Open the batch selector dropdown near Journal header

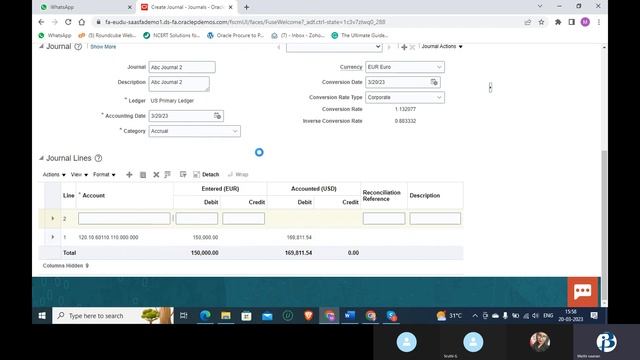click(x=334, y=47)
